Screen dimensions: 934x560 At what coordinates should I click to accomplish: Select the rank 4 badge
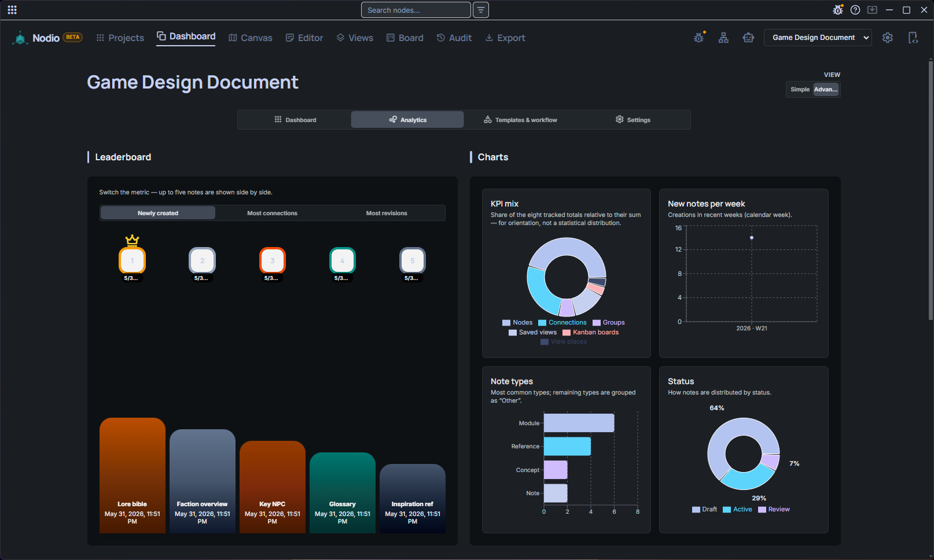[343, 260]
